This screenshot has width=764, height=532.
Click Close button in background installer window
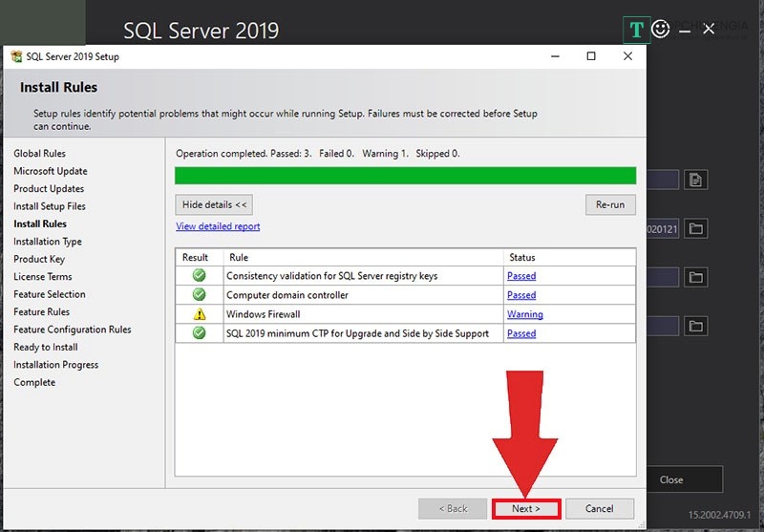tap(670, 479)
